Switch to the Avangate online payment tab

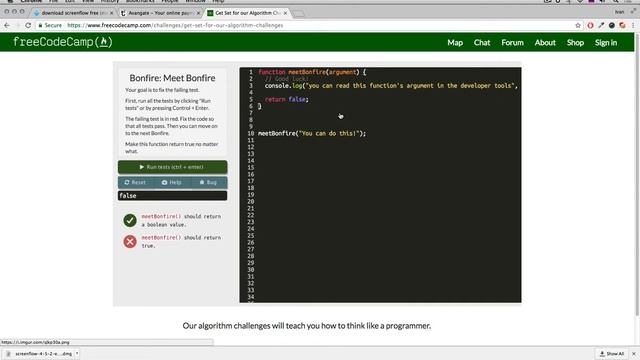159,13
